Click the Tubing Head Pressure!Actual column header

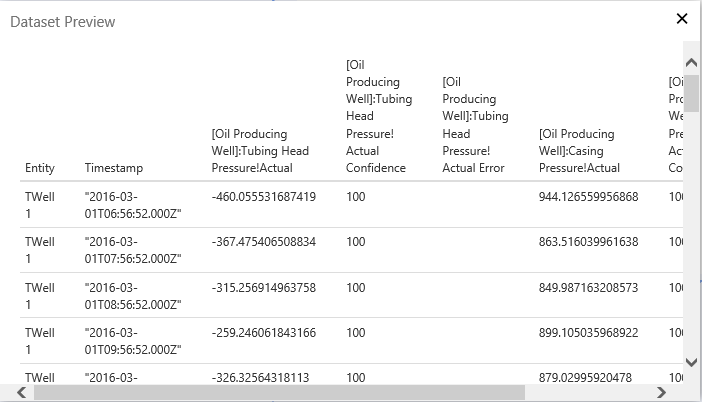tap(260, 151)
